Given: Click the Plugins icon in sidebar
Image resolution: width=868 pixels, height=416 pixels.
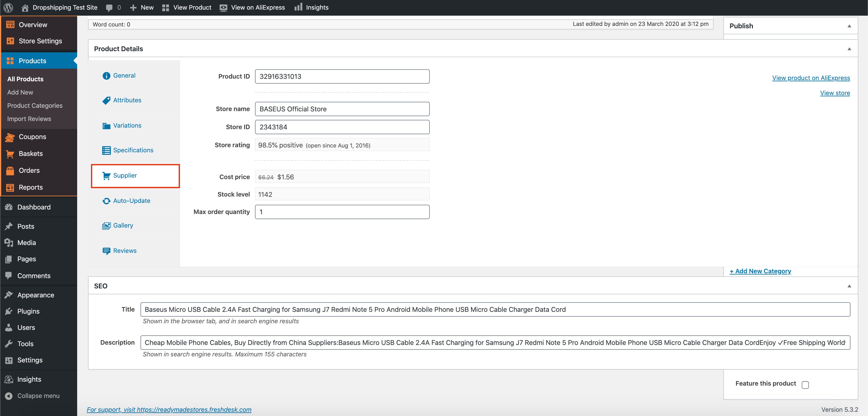Looking at the screenshot, I should click(x=9, y=311).
